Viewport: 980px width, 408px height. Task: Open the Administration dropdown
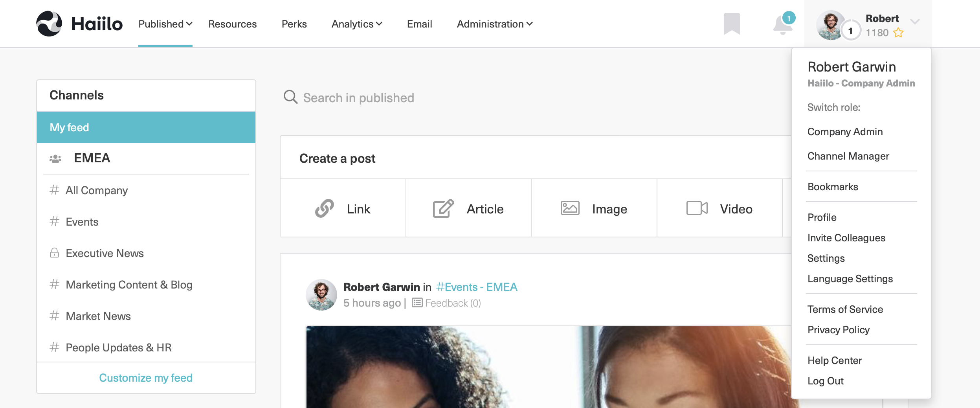(x=494, y=24)
